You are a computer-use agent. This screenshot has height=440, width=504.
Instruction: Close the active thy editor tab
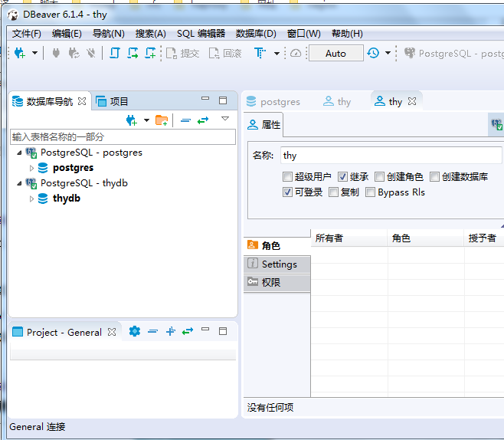[x=412, y=101]
